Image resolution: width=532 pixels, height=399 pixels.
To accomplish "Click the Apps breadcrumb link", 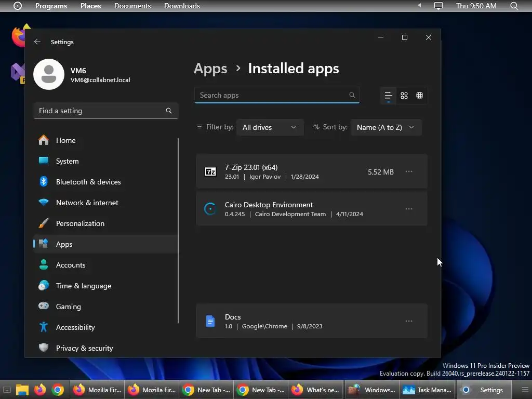I will [210, 69].
